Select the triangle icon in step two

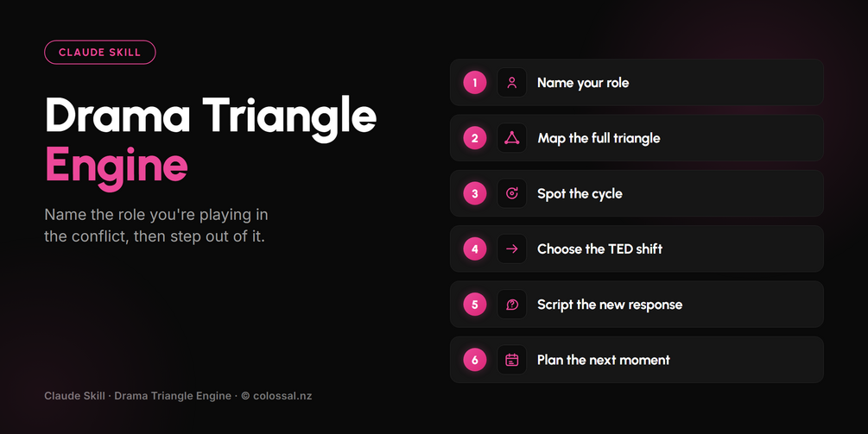pyautogui.click(x=511, y=138)
